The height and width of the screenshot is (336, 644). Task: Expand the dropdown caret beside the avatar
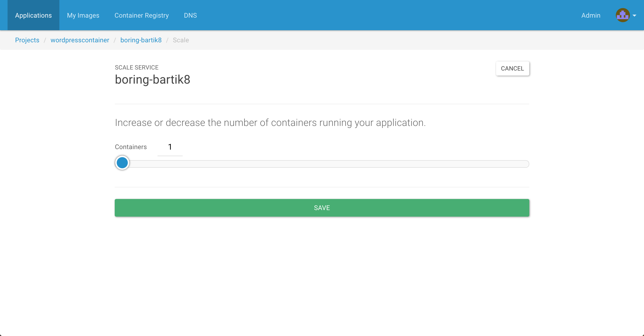(x=634, y=16)
